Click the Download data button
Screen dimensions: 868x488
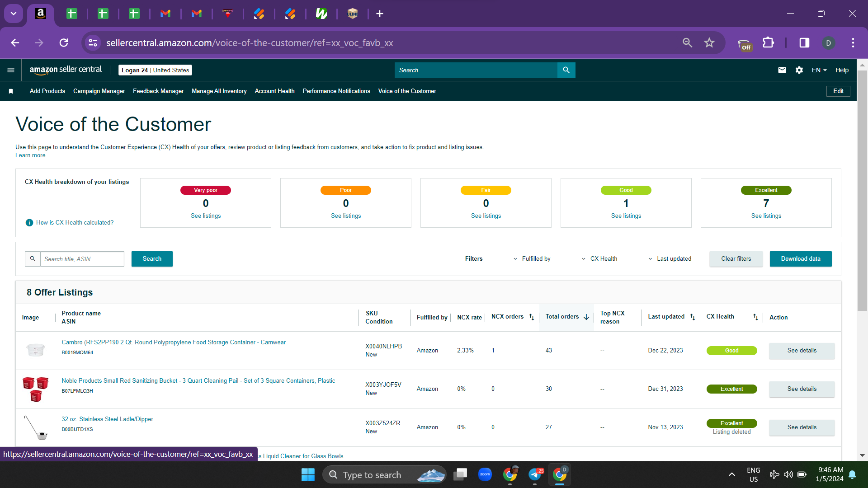coord(801,259)
